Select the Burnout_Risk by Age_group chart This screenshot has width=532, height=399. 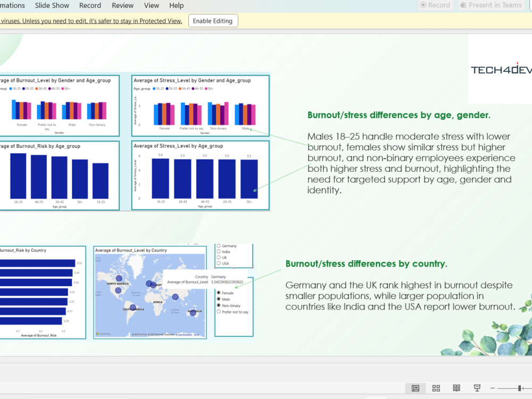[60, 176]
